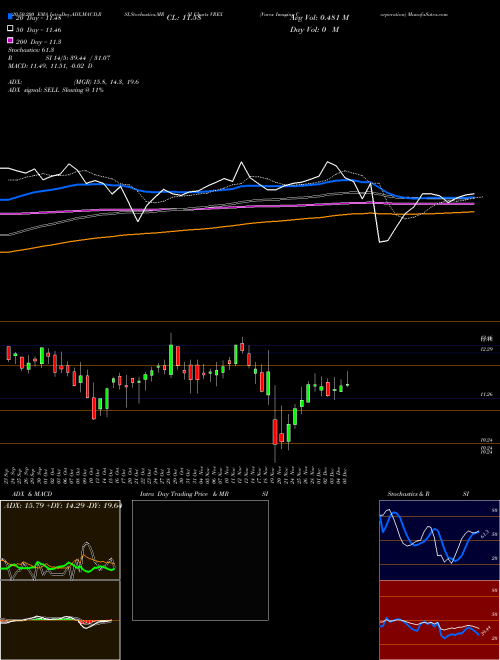Click the '(MGR) 15.8, 14.3, 19.6' ADX values
Image resolution: width=500 pixels, height=660 pixels.
tap(106, 82)
